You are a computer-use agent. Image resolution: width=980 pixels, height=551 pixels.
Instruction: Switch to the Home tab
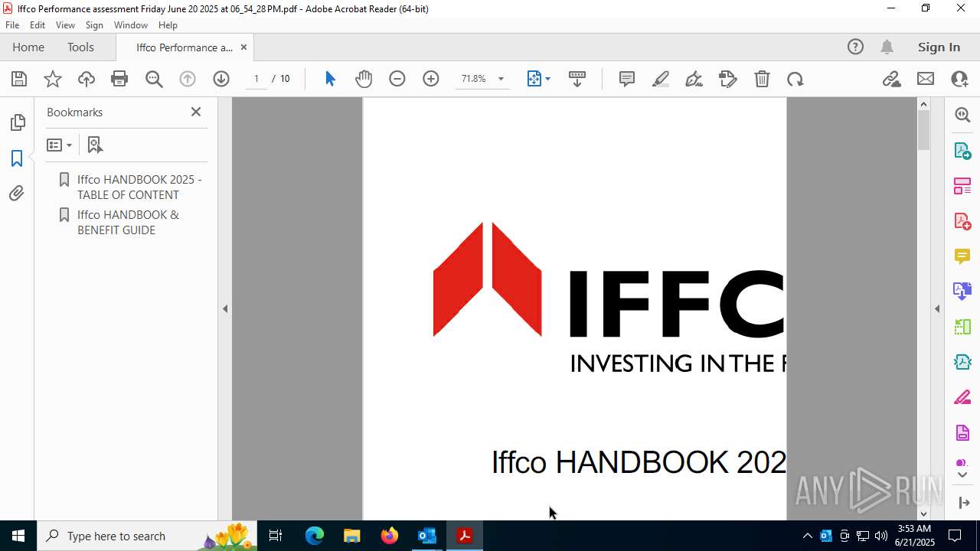(28, 47)
